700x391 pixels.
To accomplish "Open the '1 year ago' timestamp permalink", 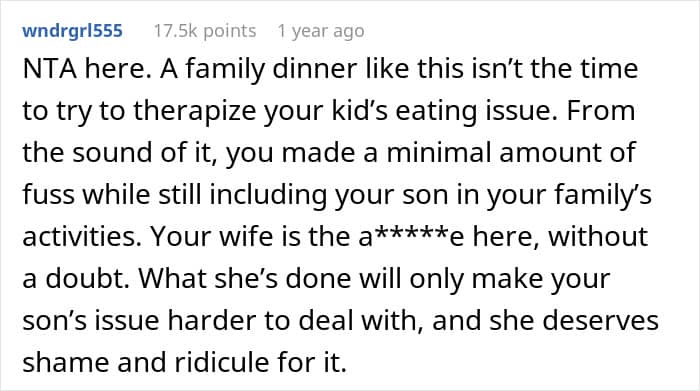I will (321, 31).
